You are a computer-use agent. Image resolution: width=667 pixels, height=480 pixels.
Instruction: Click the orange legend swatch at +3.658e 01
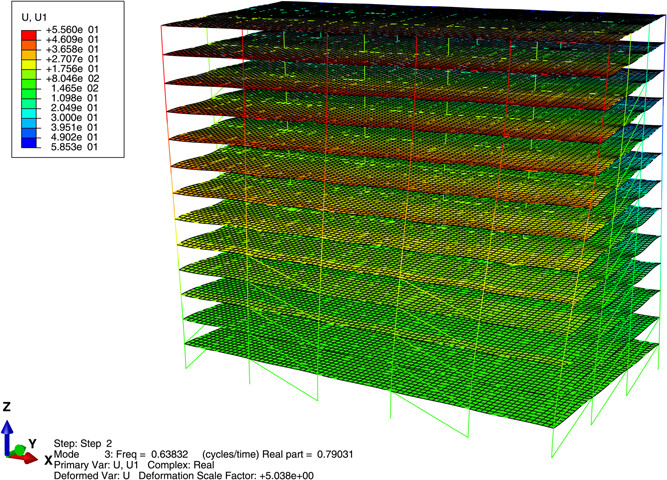point(29,45)
